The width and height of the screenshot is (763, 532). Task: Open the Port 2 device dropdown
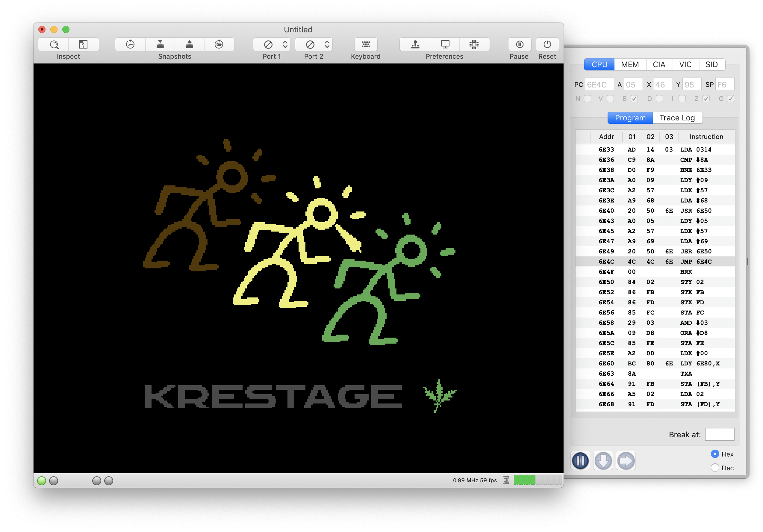pos(314,44)
